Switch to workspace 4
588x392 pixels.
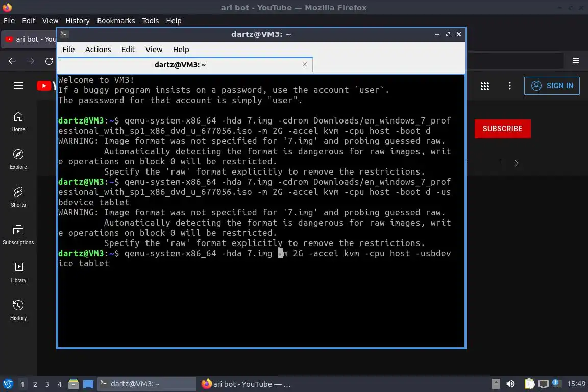coord(60,384)
